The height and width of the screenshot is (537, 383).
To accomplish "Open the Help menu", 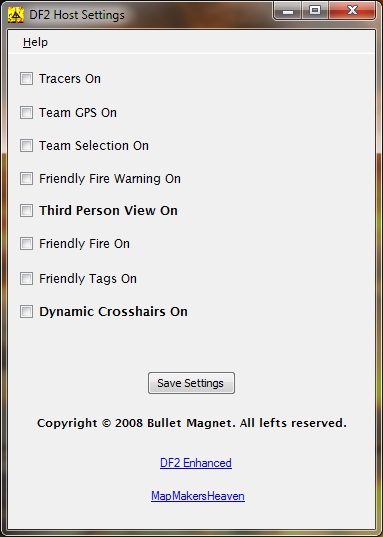I will point(35,42).
